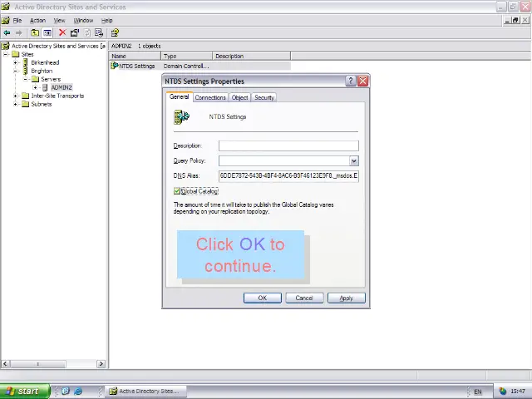Expand the ADMIN2 server node
The image size is (532, 399).
click(x=35, y=87)
